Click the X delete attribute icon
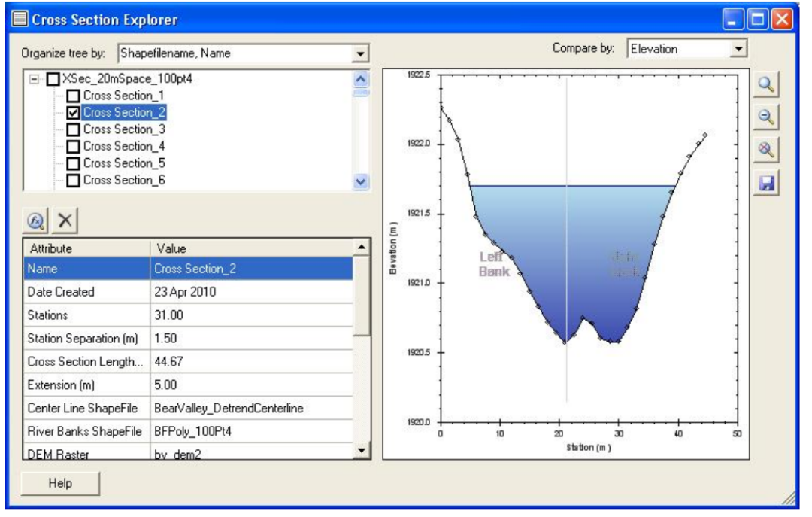The width and height of the screenshot is (812, 517). click(x=64, y=219)
